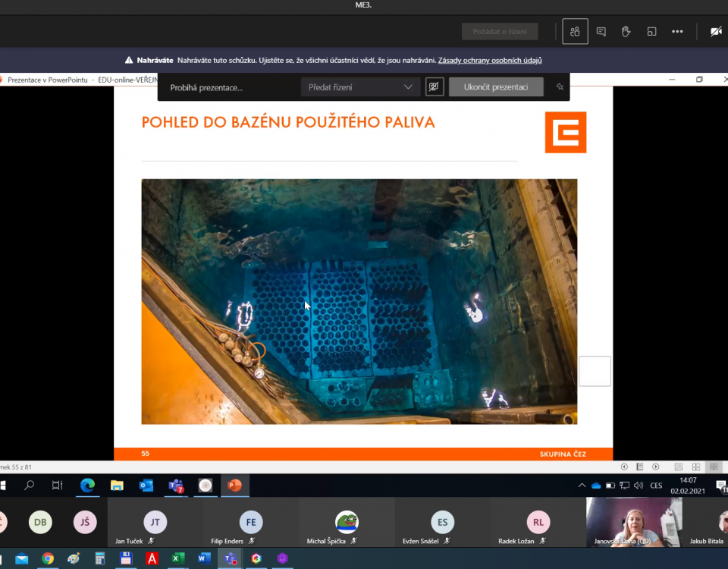This screenshot has height=569, width=728.
Task: Go to next slide in PowerPoint
Action: [655, 467]
